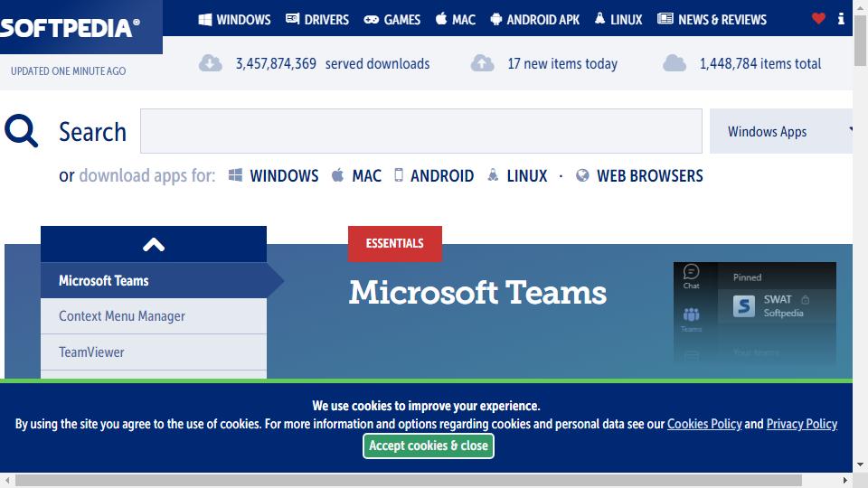Open the Drivers menu in top navigation
Image resolution: width=868 pixels, height=488 pixels.
(x=317, y=19)
